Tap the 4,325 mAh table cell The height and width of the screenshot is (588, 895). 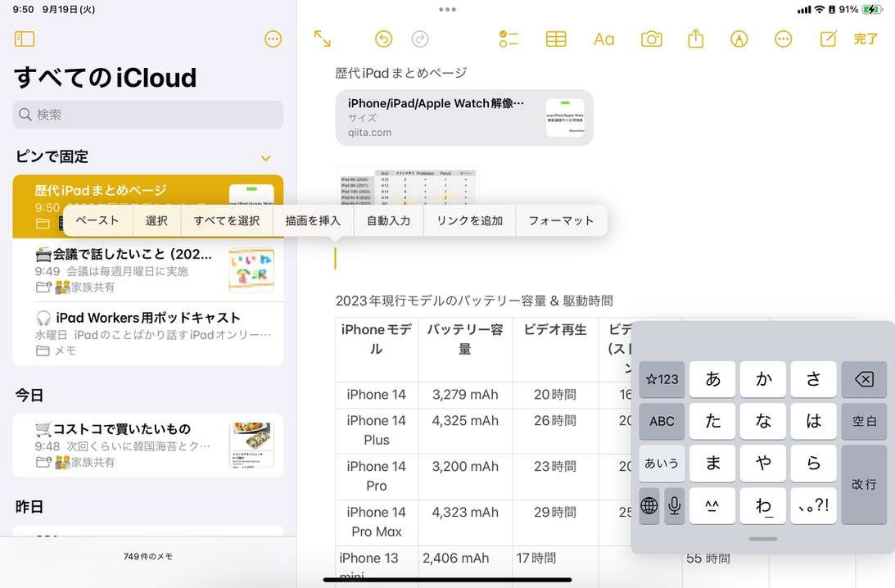tap(465, 430)
